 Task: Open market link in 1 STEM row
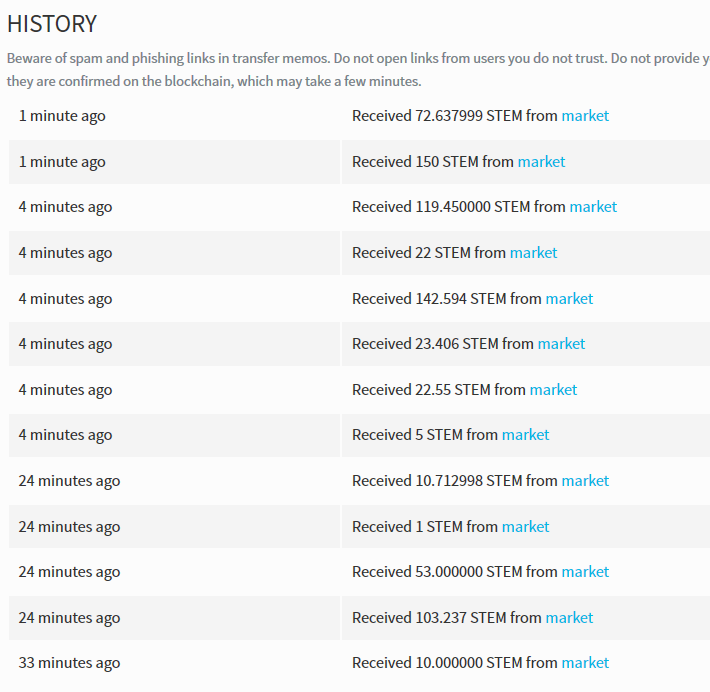coord(525,527)
